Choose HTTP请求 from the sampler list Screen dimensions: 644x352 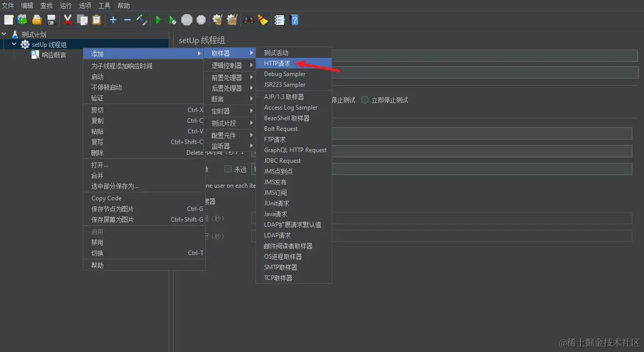click(x=294, y=63)
